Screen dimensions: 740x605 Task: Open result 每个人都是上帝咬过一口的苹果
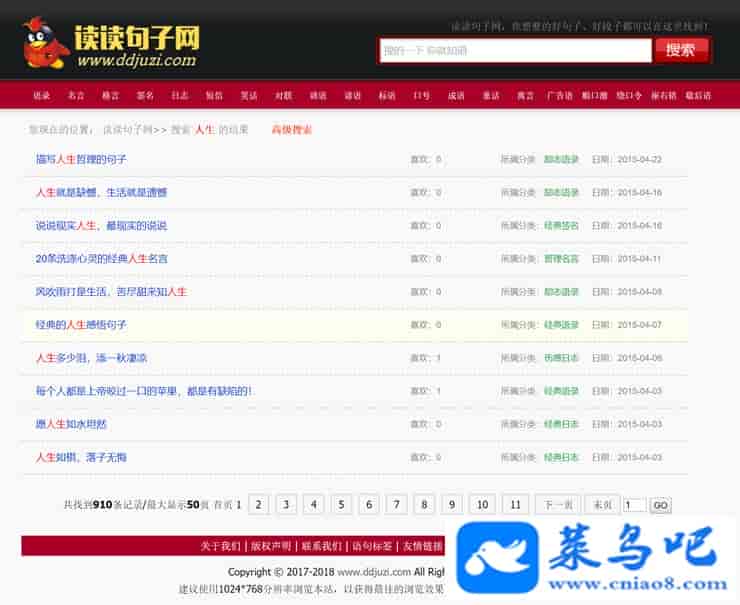coord(144,391)
